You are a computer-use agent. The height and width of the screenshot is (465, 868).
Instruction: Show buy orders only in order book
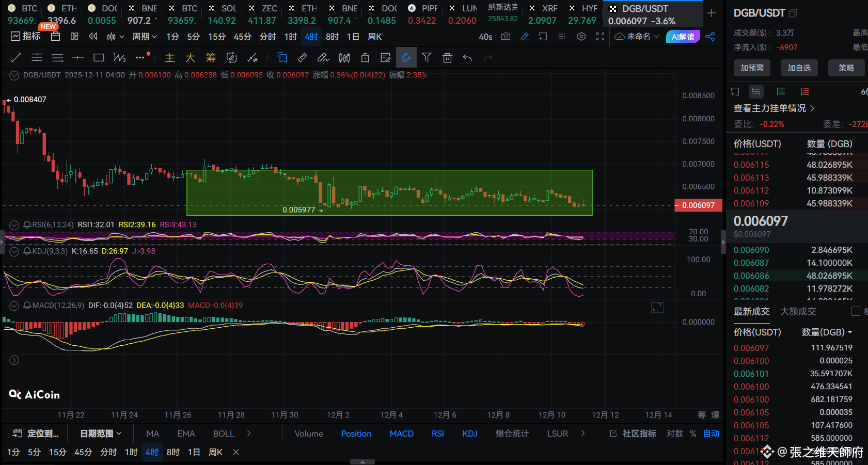pos(781,91)
